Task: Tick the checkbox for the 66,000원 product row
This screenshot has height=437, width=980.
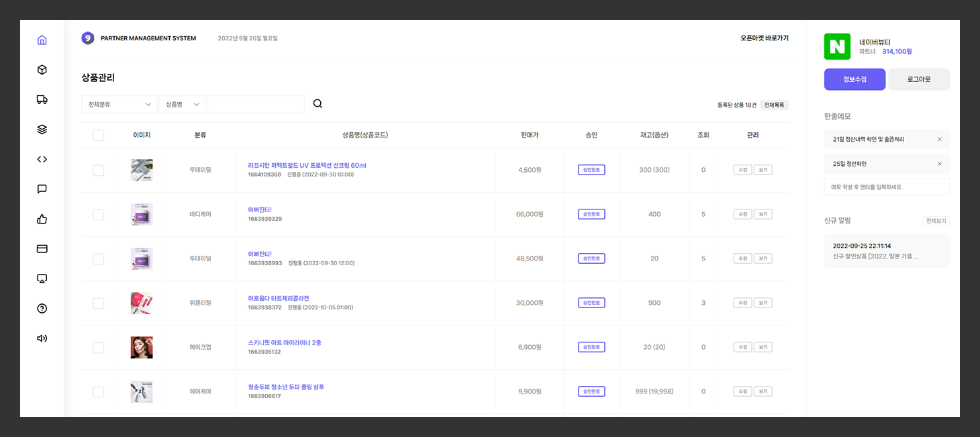Action: coord(99,215)
